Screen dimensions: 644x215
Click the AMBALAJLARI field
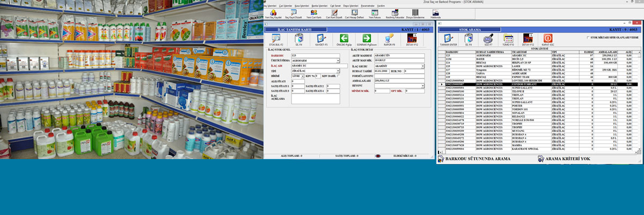pyautogui.click(x=399, y=81)
